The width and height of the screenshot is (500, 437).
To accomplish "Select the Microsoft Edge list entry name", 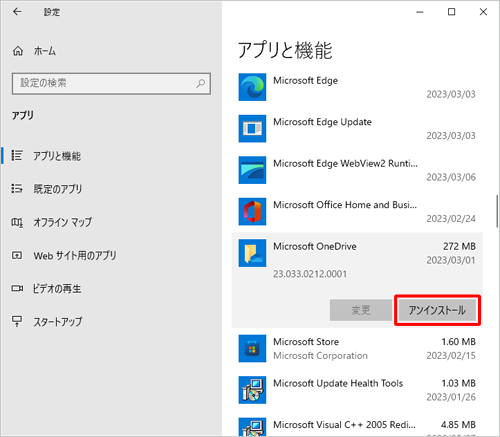I will pyautogui.click(x=306, y=81).
